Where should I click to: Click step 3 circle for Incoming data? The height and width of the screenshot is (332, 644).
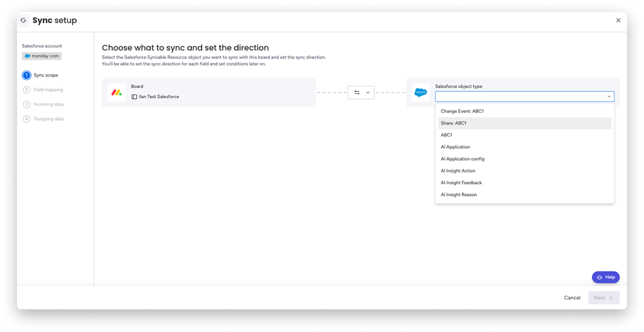[26, 104]
